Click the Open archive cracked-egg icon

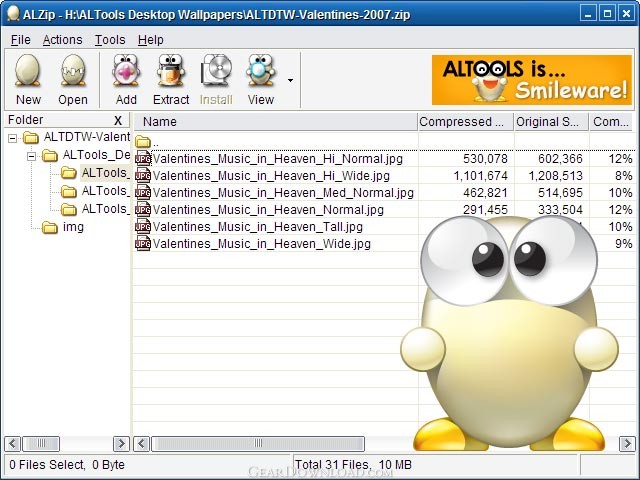coord(73,71)
